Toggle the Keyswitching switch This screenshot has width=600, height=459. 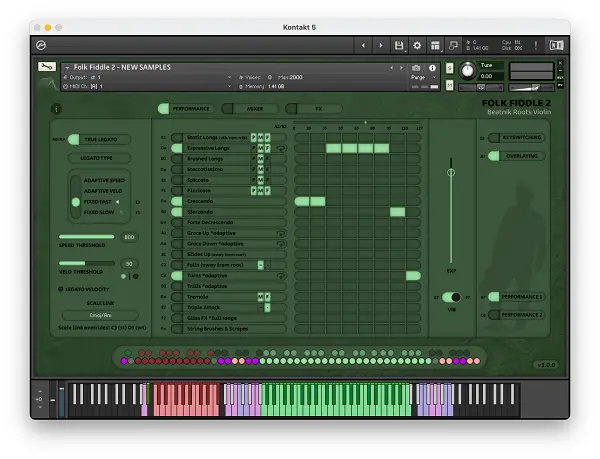tap(516, 138)
